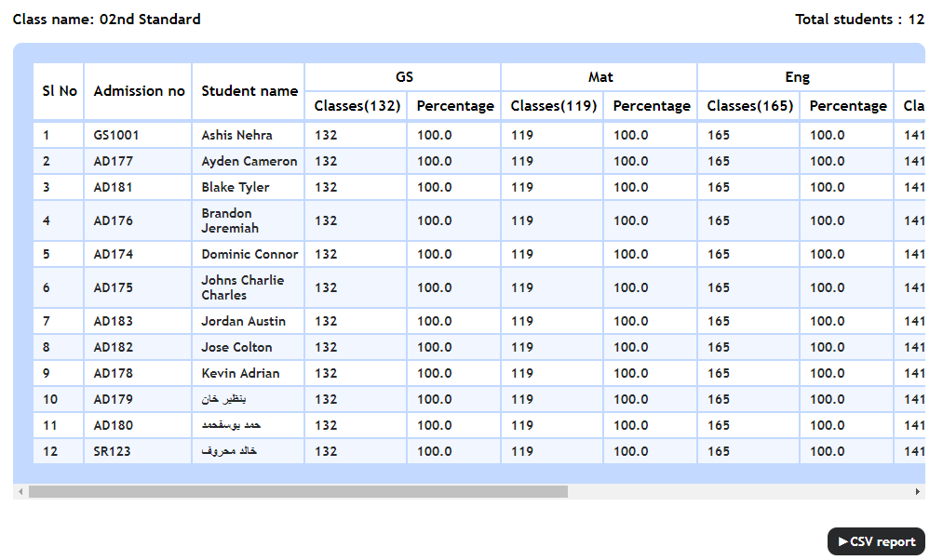Screen dimensions: 943x560
Task: Click the Admission no column header
Action: click(139, 91)
